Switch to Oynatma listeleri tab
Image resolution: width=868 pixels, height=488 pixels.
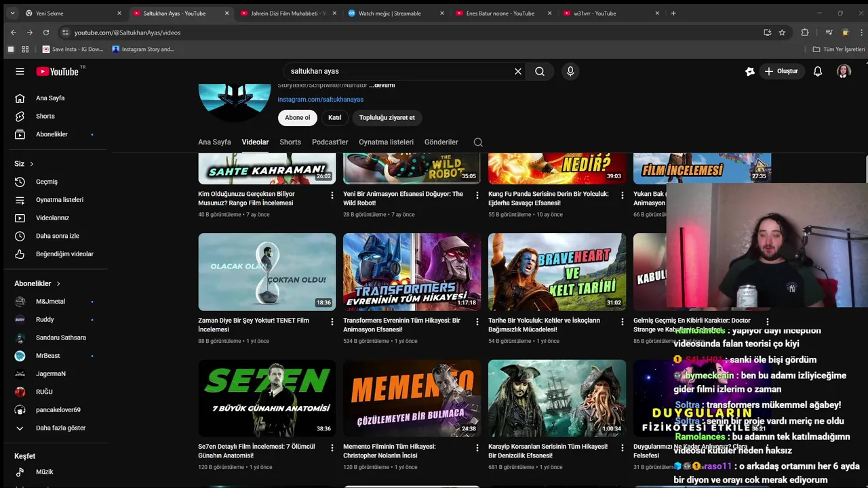(386, 142)
